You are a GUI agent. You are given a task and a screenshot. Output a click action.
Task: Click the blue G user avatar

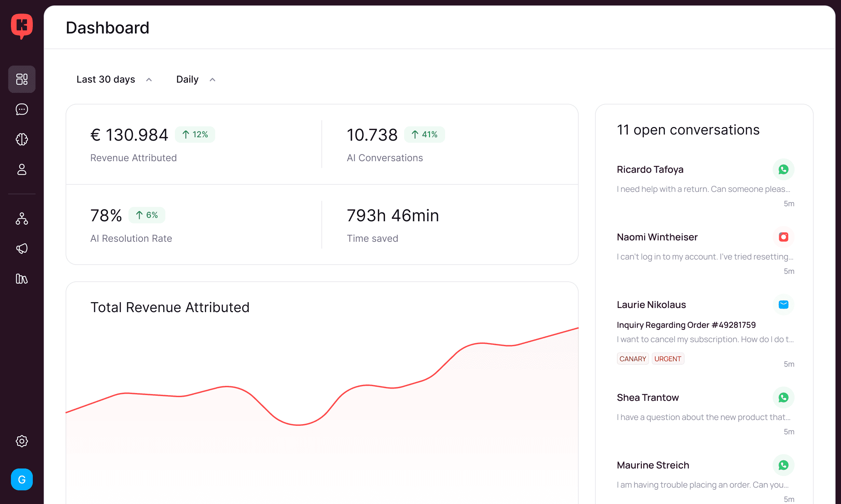22,479
